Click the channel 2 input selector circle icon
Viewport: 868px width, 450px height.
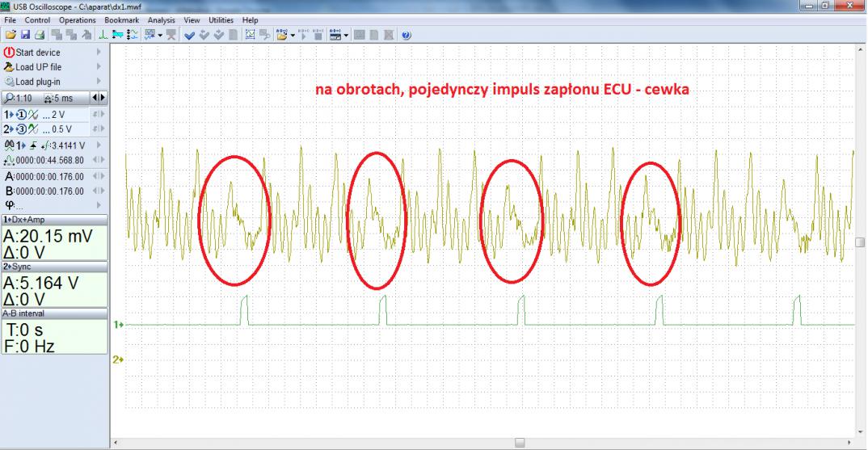[x=22, y=129]
